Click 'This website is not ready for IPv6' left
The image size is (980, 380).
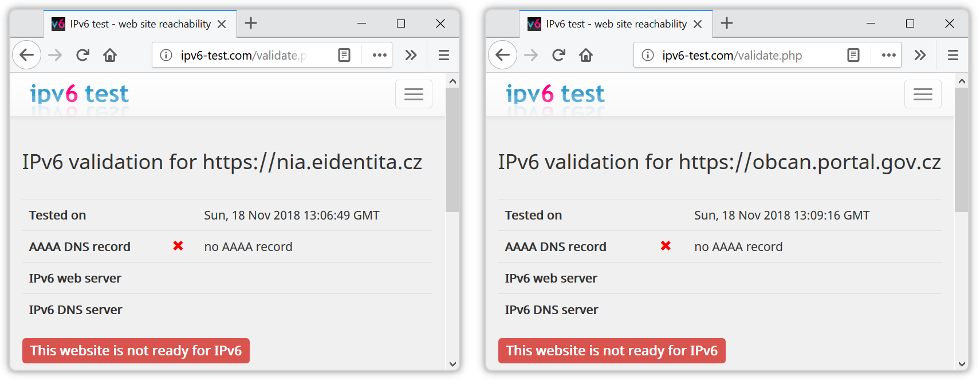136,351
